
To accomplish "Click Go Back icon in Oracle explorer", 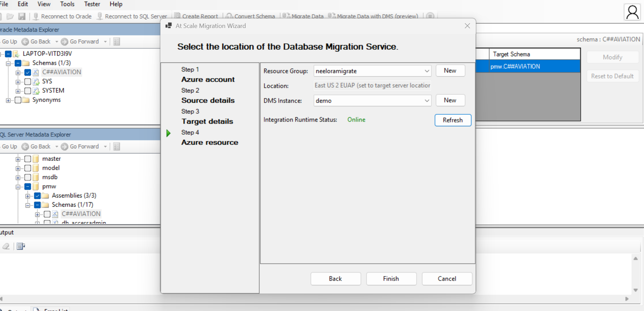I will click(25, 42).
